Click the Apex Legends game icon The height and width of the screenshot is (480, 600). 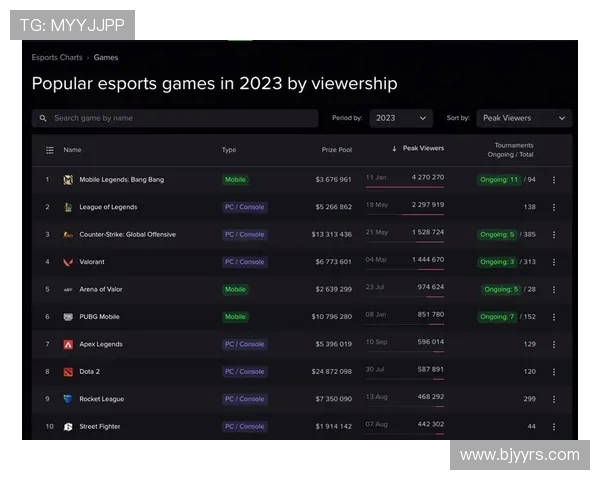[68, 344]
